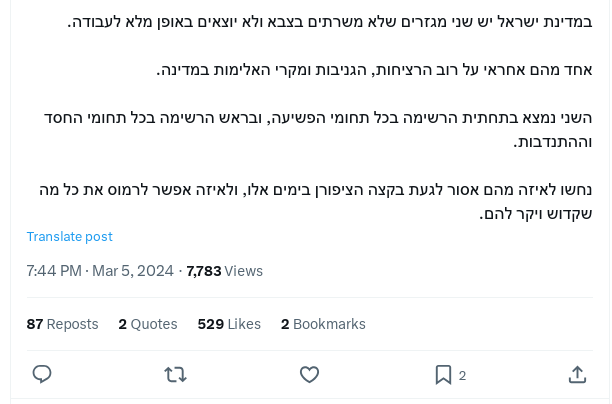The image size is (612, 404).
Task: Click the reply speech bubble icon
Action: click(x=42, y=374)
